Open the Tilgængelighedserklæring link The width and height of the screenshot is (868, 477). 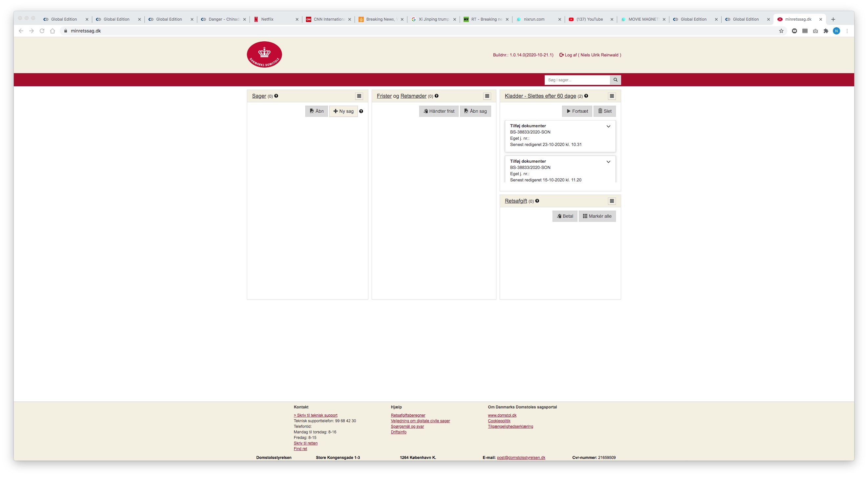click(510, 426)
